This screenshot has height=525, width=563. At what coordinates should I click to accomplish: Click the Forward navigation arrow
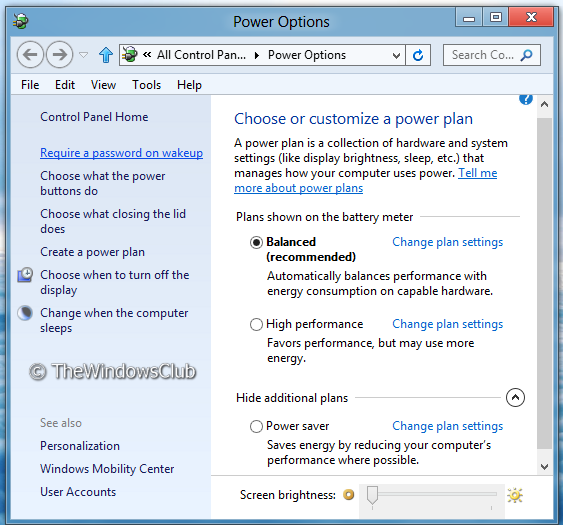click(60, 55)
